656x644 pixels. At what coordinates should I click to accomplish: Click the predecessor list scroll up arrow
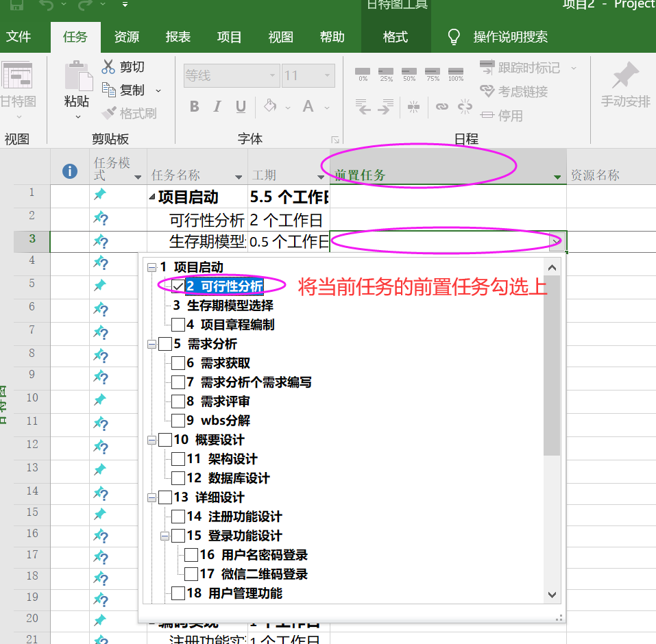552,268
